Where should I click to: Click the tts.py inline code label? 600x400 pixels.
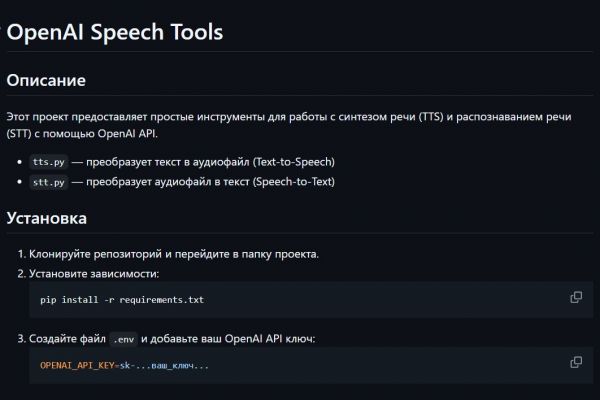pos(49,162)
